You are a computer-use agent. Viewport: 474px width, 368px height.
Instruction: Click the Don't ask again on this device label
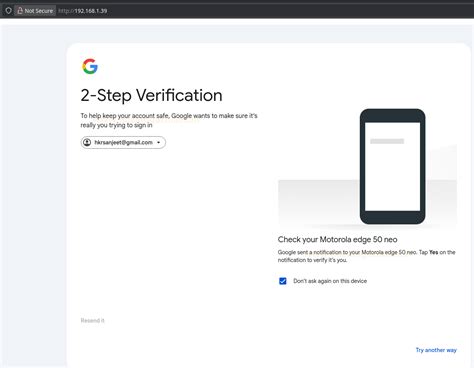point(330,281)
